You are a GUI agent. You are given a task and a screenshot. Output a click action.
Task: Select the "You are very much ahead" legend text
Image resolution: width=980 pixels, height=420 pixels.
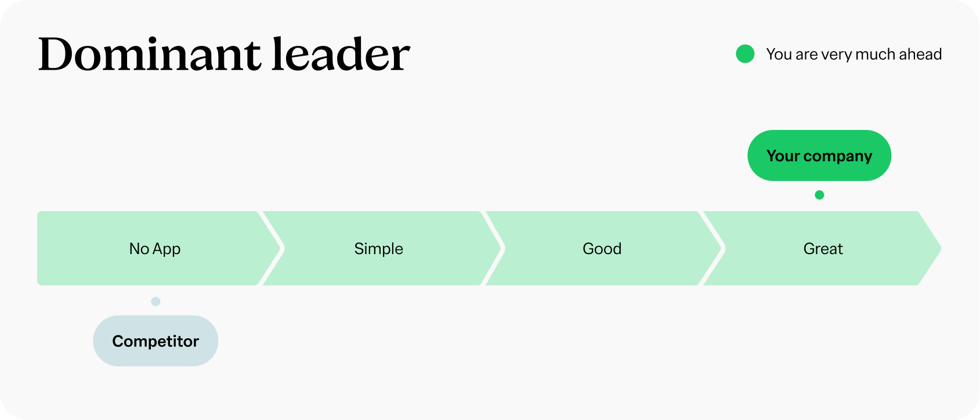point(854,54)
